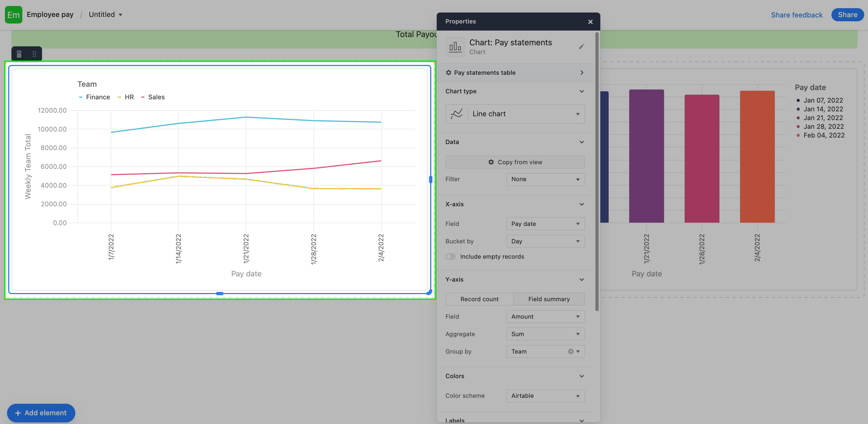
Task: Select the Airtable color scheme swatch
Action: 545,396
